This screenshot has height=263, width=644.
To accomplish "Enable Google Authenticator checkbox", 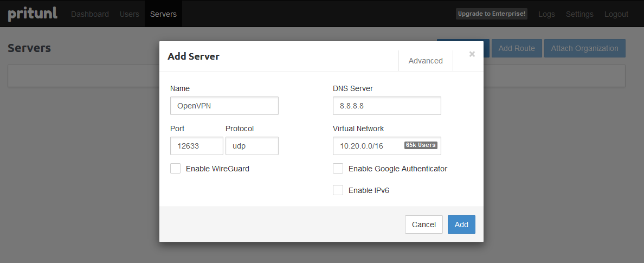I will [x=338, y=169].
